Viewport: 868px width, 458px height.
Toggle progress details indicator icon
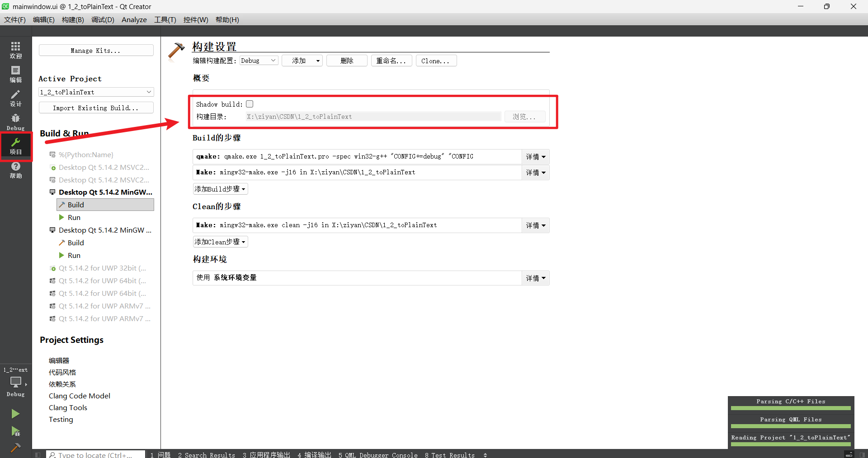849,454
